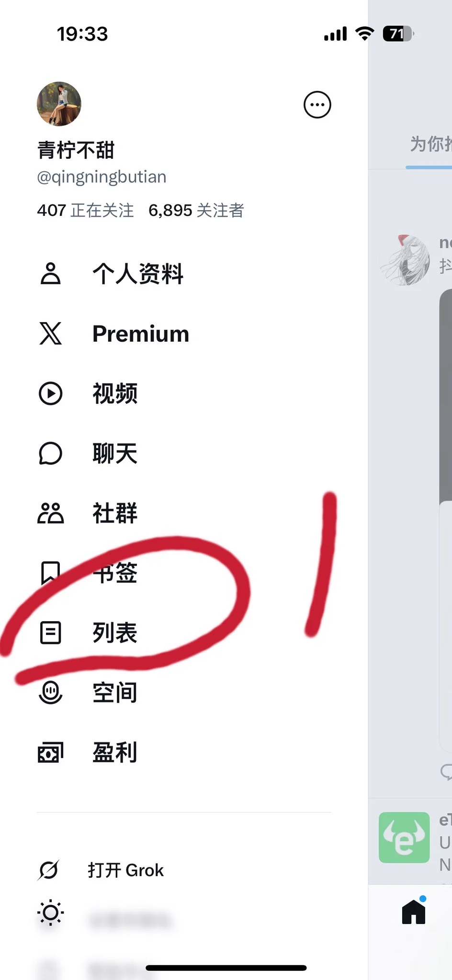Open 个人资料 profile icon
This screenshot has height=980, width=452.
tap(50, 274)
